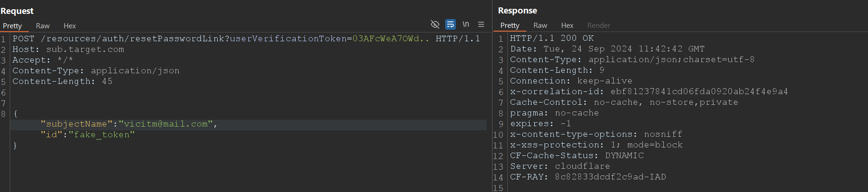868x192 pixels.
Task: Open the Hex tab in Request
Action: click(x=70, y=26)
